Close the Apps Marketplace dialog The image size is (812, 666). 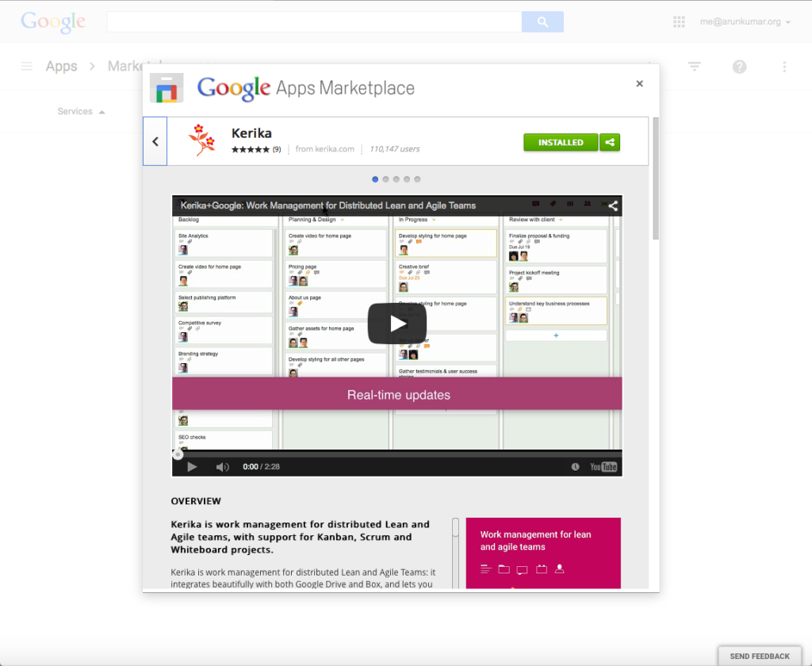(640, 83)
